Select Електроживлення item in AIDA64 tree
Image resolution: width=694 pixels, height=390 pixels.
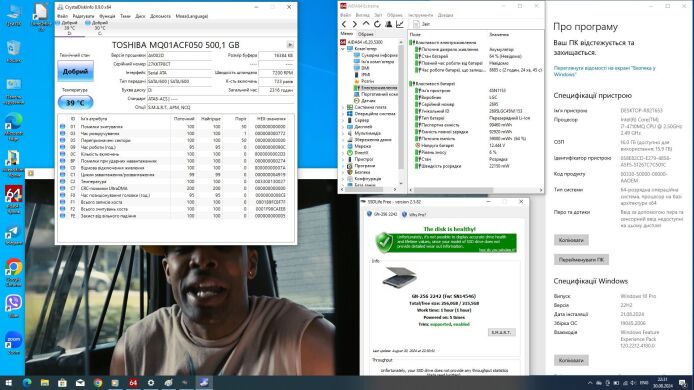(x=375, y=88)
